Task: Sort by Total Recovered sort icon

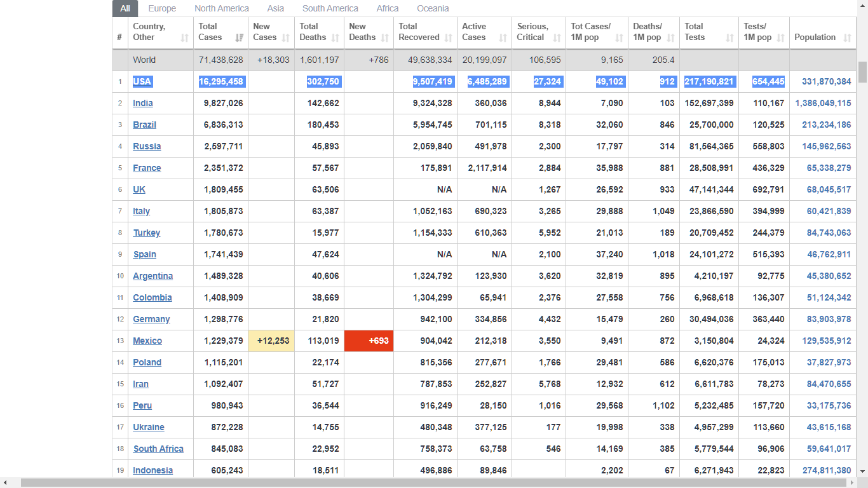Action: click(448, 38)
